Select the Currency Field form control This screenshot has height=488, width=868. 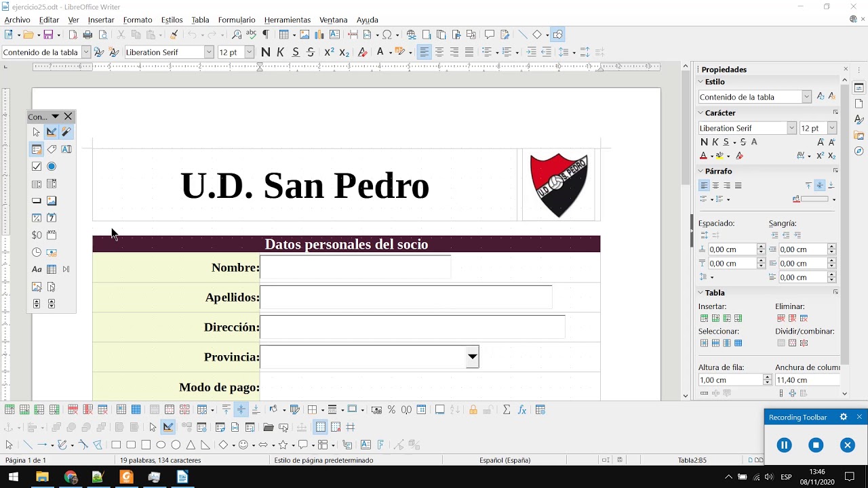(x=37, y=235)
